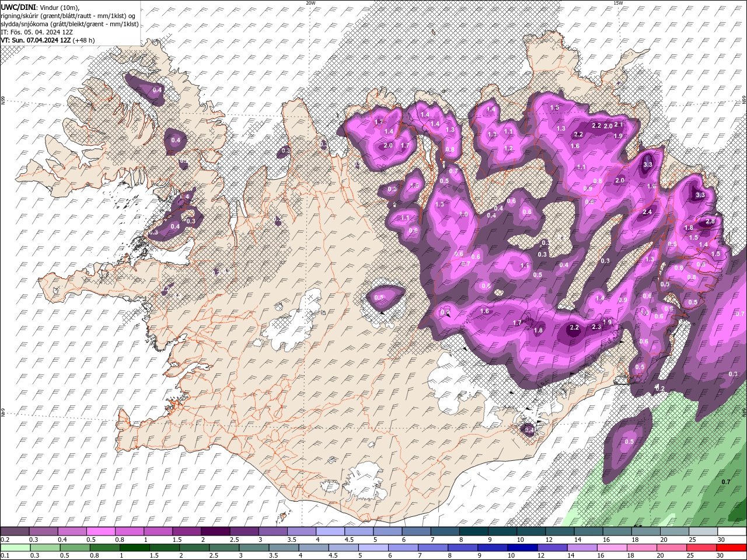Click the 2.8 snowfall value on the map
Screen dimensions: 747x560
(x=710, y=222)
